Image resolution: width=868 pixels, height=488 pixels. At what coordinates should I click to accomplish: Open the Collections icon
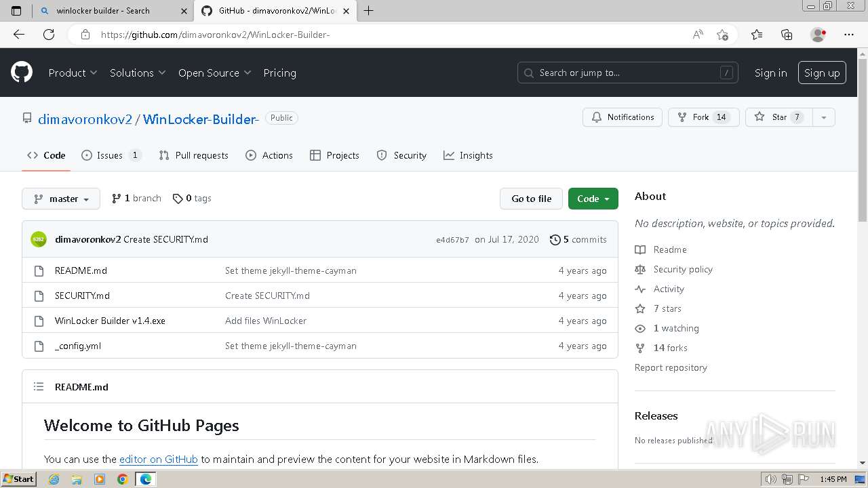(787, 35)
